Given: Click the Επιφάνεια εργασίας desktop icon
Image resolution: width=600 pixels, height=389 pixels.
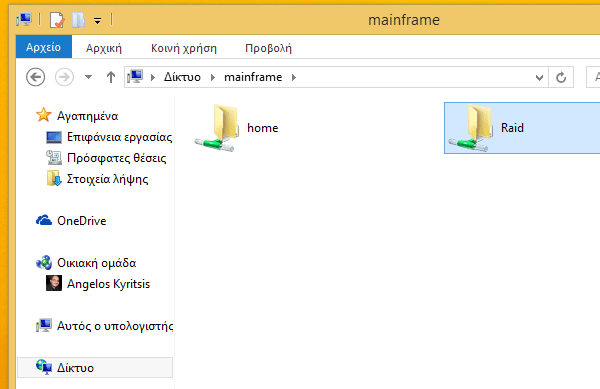Looking at the screenshot, I should tap(54, 137).
